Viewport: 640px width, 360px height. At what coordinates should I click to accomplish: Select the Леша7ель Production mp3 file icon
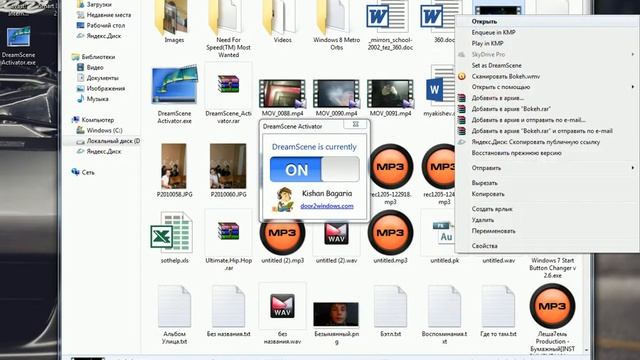click(552, 306)
